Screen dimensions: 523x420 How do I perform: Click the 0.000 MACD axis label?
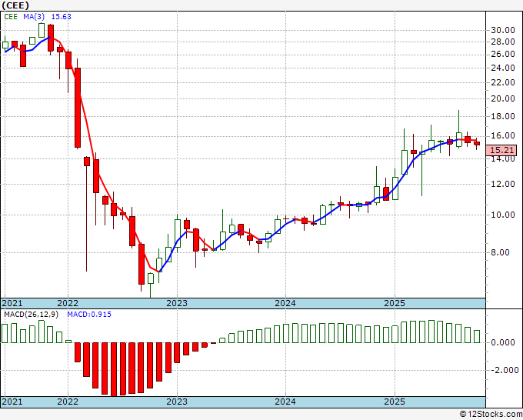503,342
